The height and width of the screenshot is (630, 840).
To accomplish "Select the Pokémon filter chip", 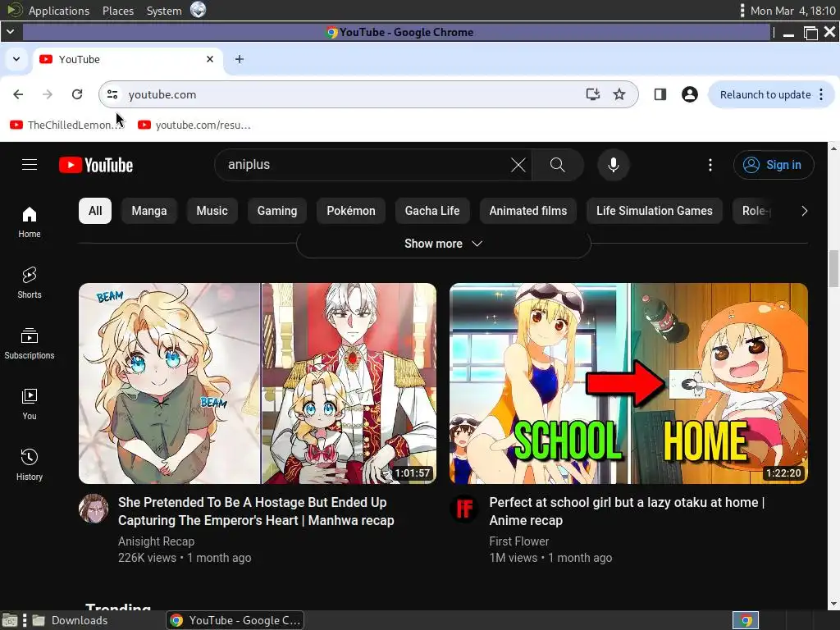I will pyautogui.click(x=351, y=211).
